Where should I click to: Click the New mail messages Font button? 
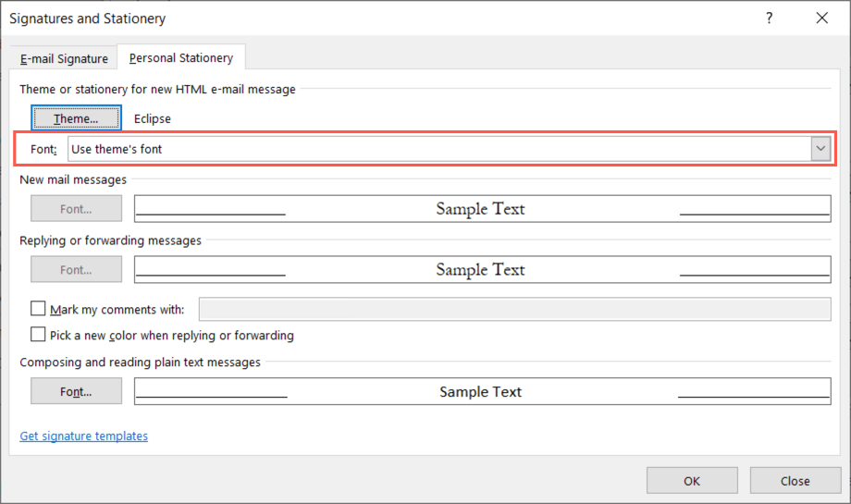(x=76, y=209)
